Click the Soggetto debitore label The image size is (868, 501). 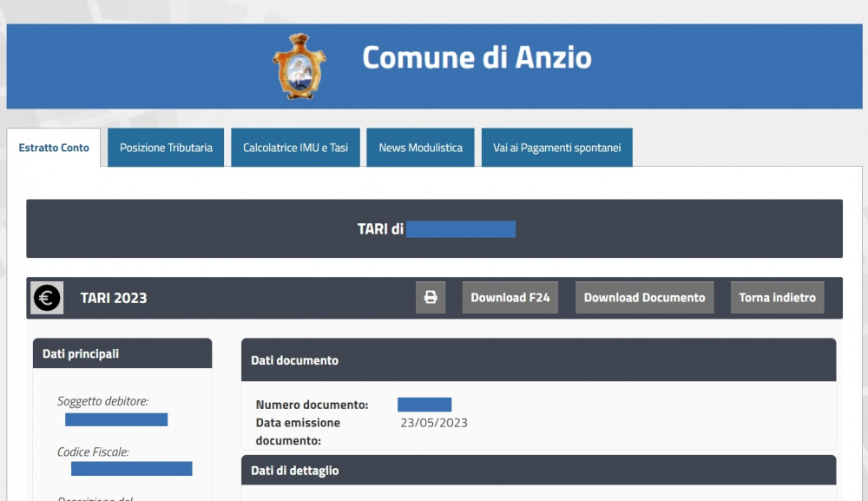103,401
